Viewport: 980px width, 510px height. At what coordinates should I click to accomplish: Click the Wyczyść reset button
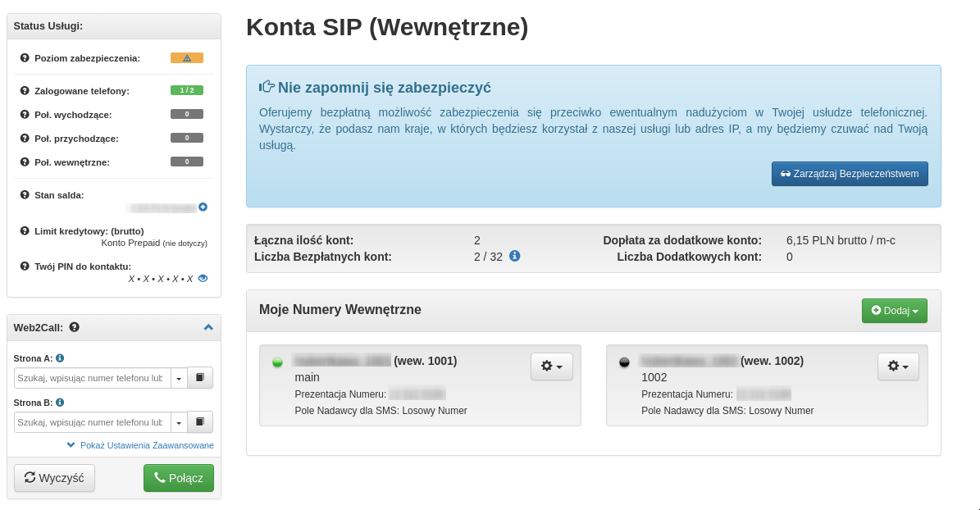coord(54,478)
